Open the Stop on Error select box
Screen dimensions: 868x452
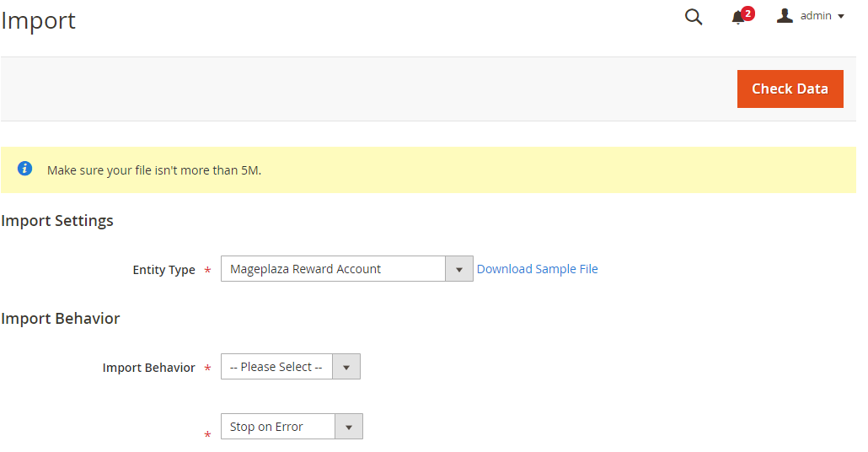278,427
